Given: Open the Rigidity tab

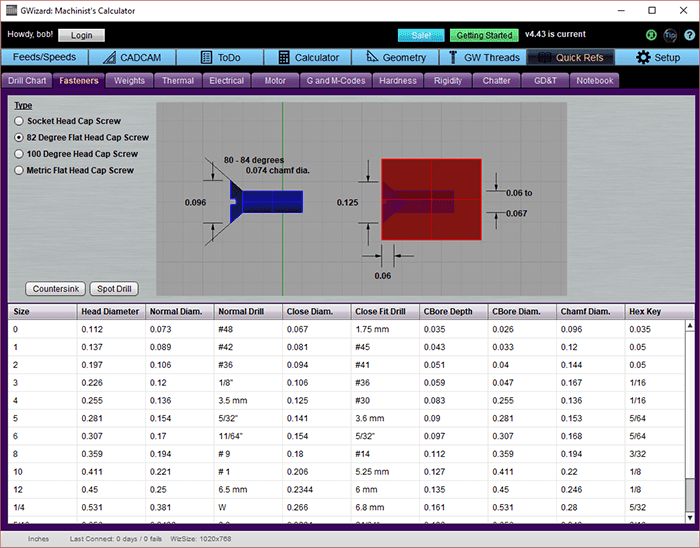Looking at the screenshot, I should pyautogui.click(x=448, y=81).
